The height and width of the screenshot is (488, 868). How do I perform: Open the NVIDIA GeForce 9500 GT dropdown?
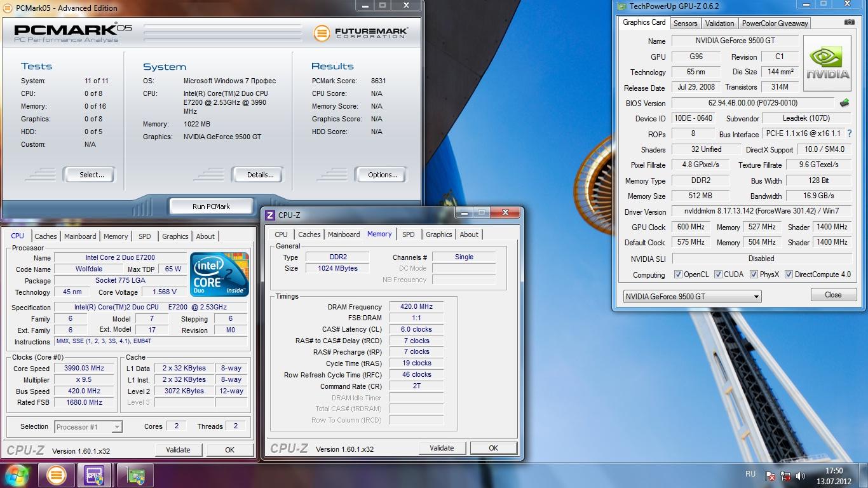tap(692, 296)
